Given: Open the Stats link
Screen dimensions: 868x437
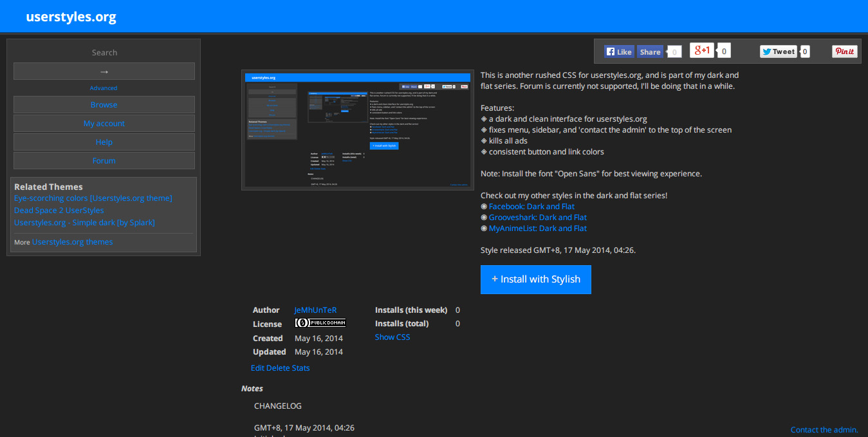Looking at the screenshot, I should click(301, 368).
